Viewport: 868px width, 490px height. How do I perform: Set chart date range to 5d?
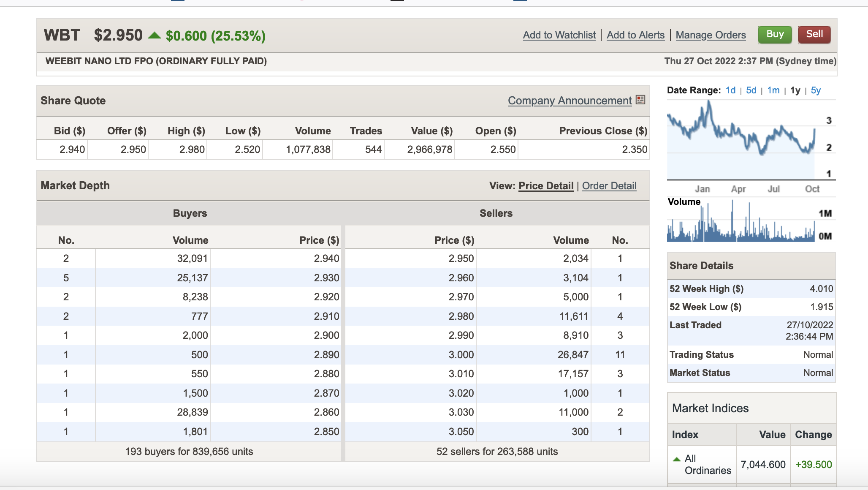tap(751, 90)
